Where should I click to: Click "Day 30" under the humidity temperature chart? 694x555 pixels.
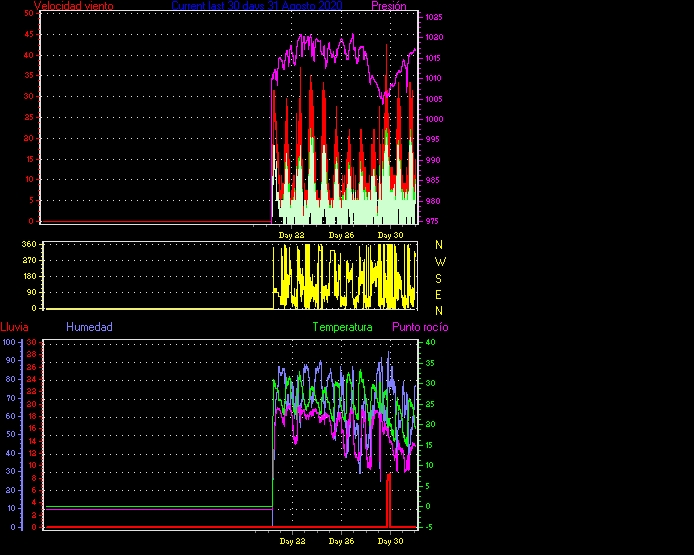[x=390, y=541]
